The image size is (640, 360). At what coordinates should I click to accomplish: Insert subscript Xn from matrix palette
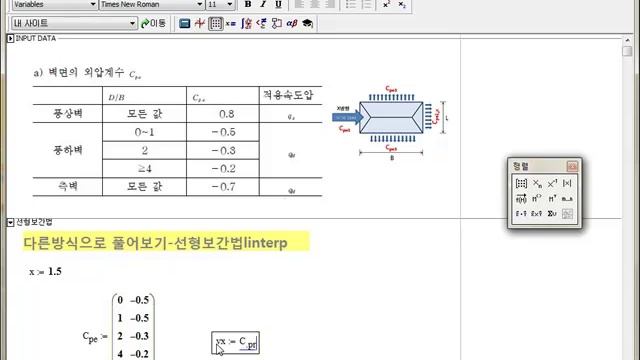537,184
